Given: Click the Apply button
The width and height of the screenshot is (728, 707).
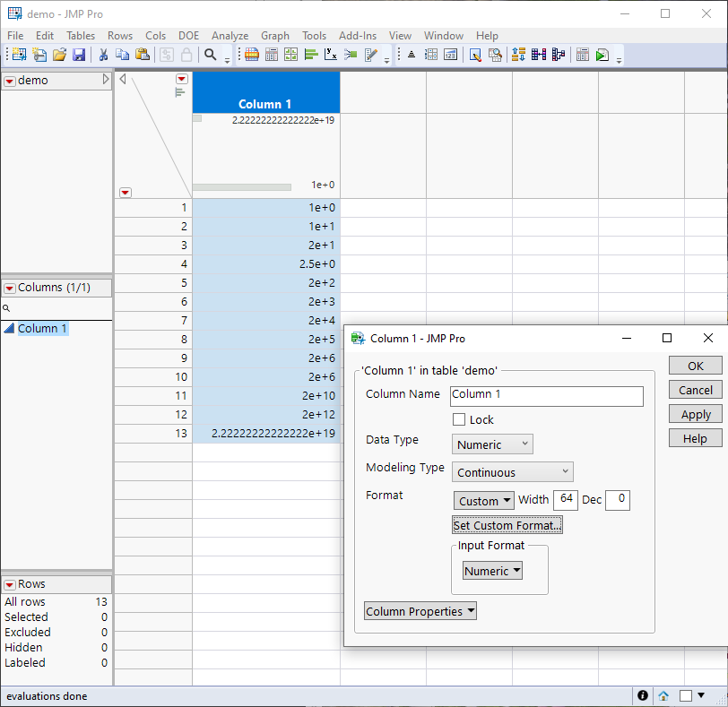Looking at the screenshot, I should pos(696,414).
